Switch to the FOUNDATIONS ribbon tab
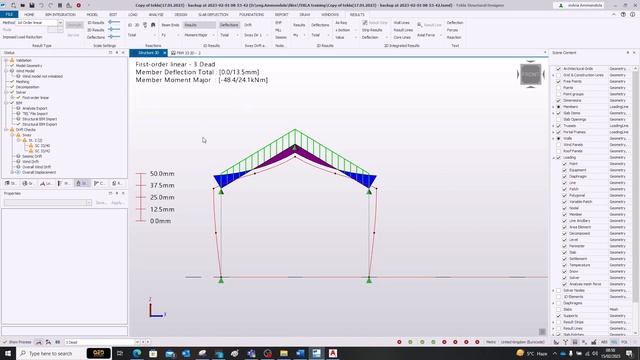 point(251,14)
